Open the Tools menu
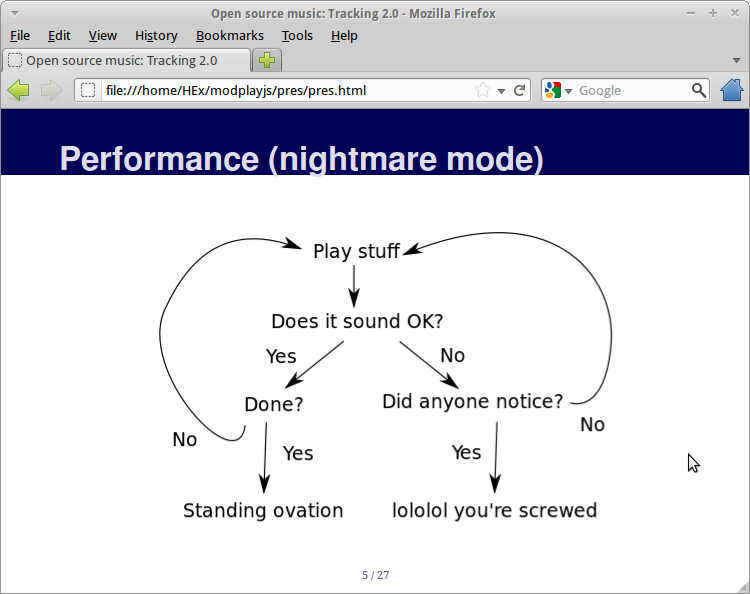The image size is (750, 594). click(x=297, y=36)
